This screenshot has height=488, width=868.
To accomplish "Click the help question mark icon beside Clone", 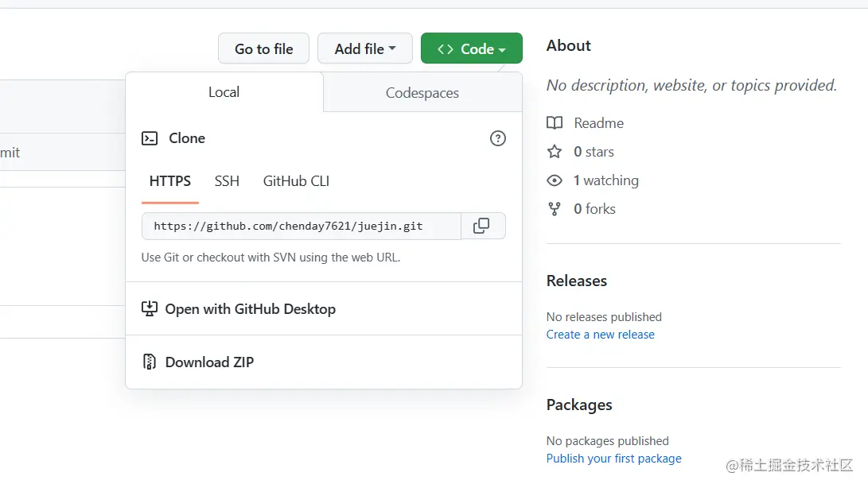I will pos(498,138).
